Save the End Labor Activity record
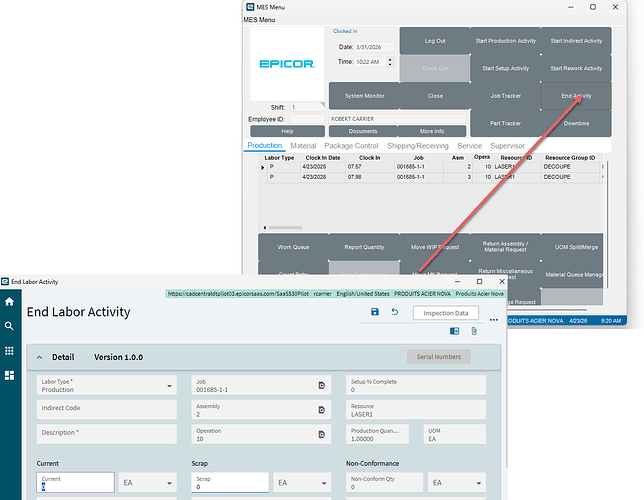 (375, 312)
